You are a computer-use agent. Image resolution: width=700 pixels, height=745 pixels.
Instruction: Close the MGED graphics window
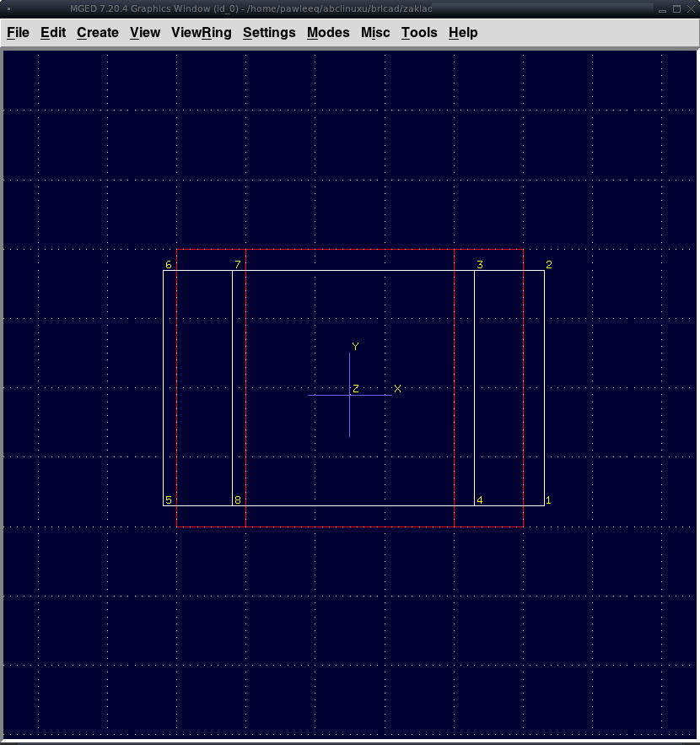point(691,9)
